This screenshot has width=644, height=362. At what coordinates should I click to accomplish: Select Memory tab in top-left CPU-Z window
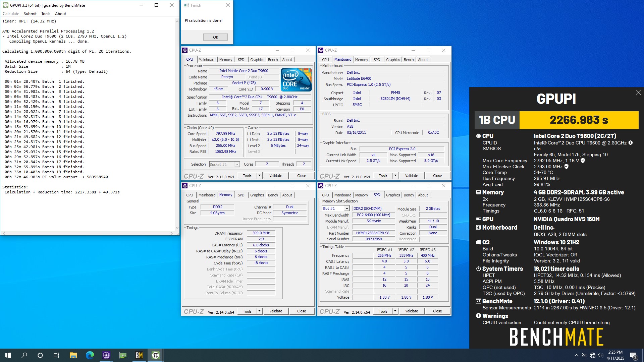coord(225,60)
